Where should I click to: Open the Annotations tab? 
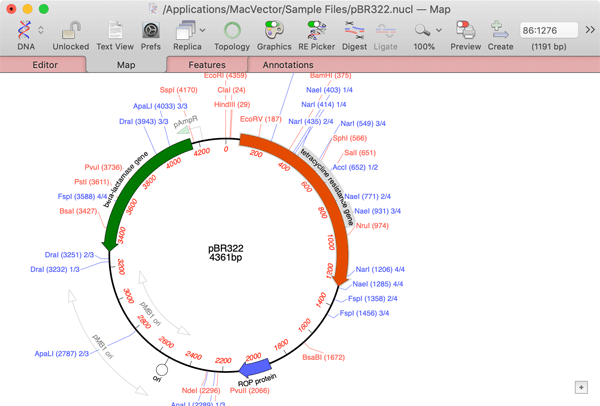(288, 65)
